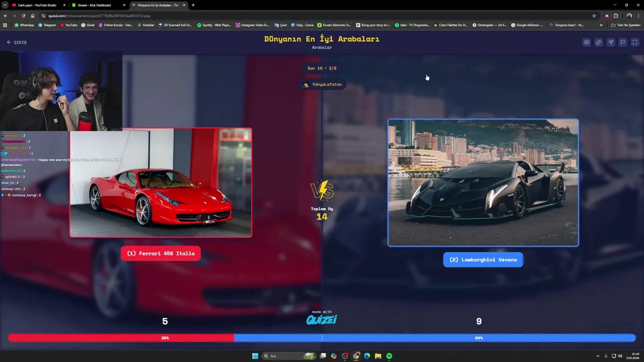Screen dimensions: 644x362
Task: Open Microsoft Edge from the taskbar
Action: [x=367, y=356]
